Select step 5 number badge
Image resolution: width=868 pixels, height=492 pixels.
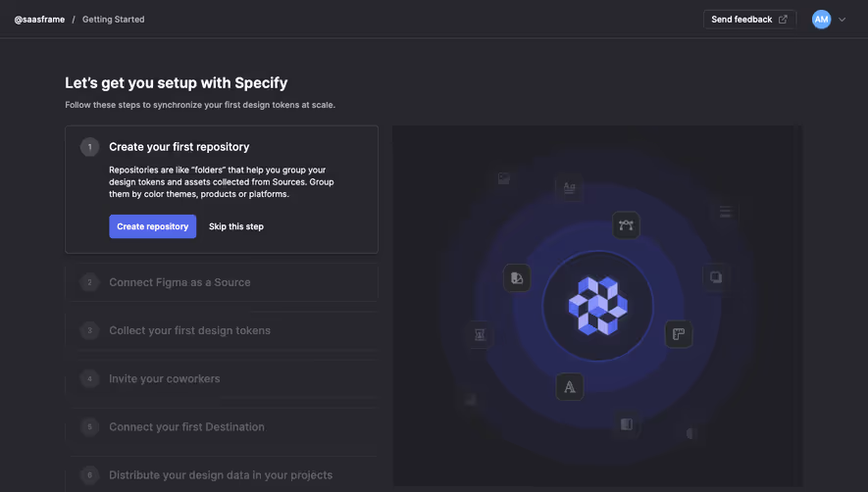[89, 426]
